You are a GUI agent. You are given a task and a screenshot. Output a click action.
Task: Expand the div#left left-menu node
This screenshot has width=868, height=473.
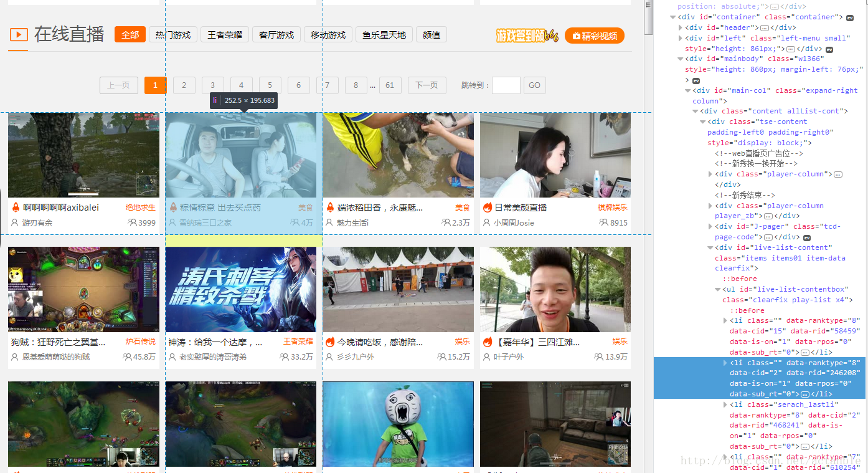point(681,39)
